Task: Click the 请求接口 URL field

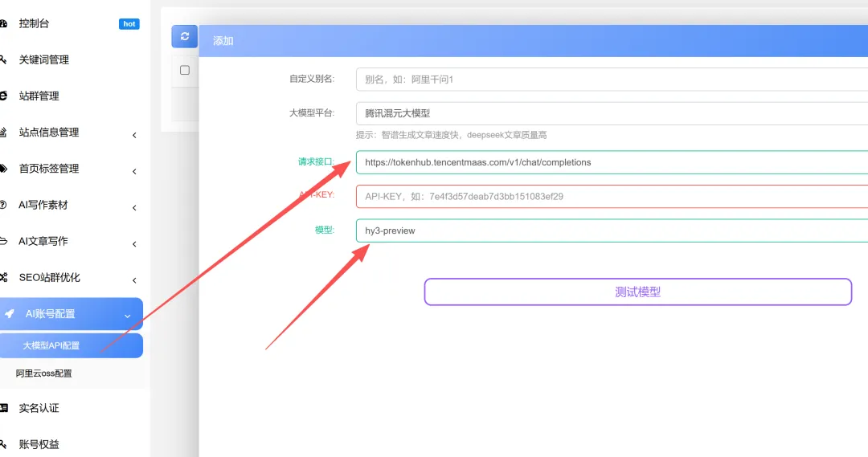Action: (x=612, y=162)
